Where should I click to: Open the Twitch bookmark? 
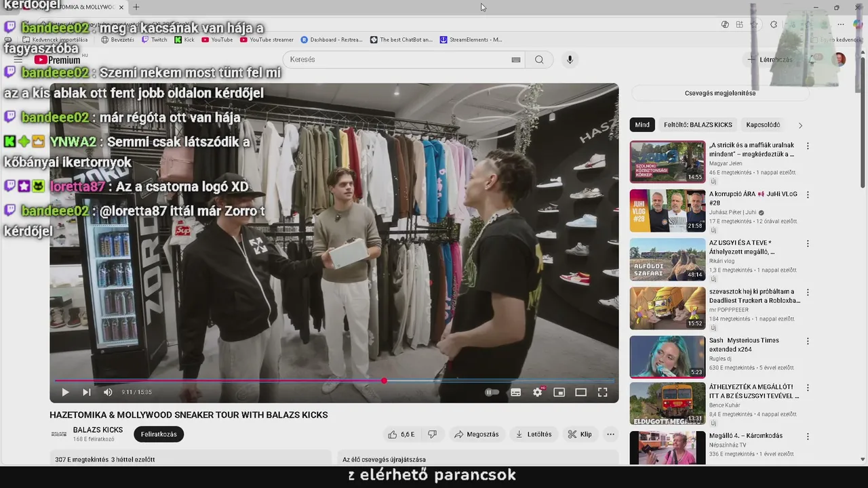coord(155,39)
